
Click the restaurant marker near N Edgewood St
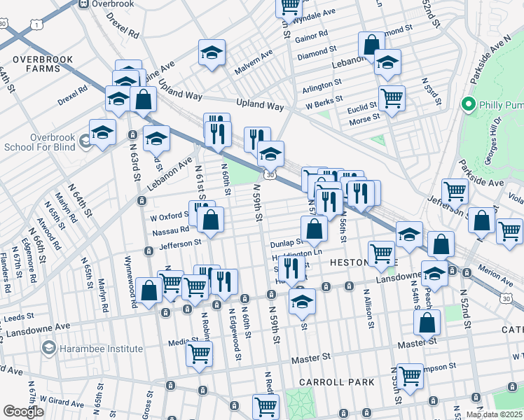pos(225,282)
